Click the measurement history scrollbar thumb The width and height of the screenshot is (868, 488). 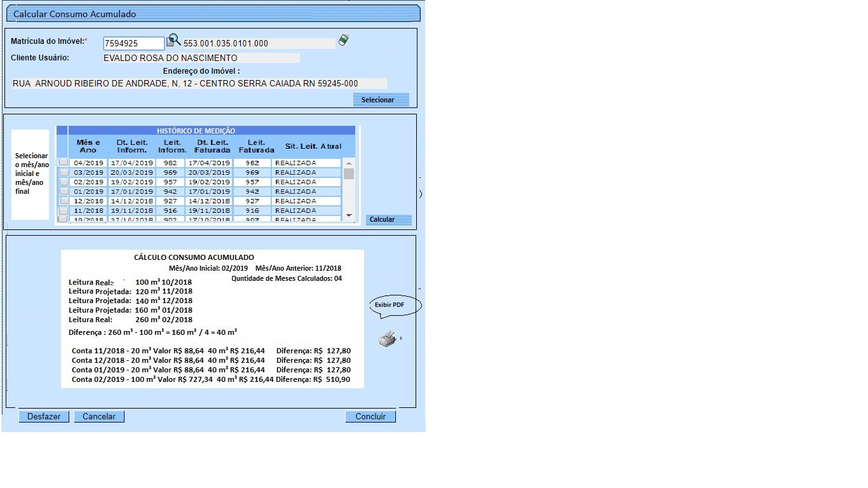(x=348, y=174)
